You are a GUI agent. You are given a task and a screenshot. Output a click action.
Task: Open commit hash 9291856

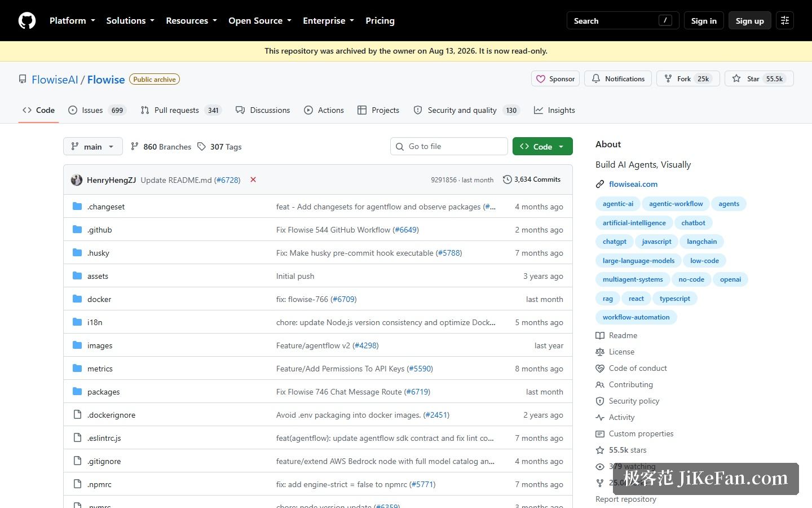click(x=444, y=180)
